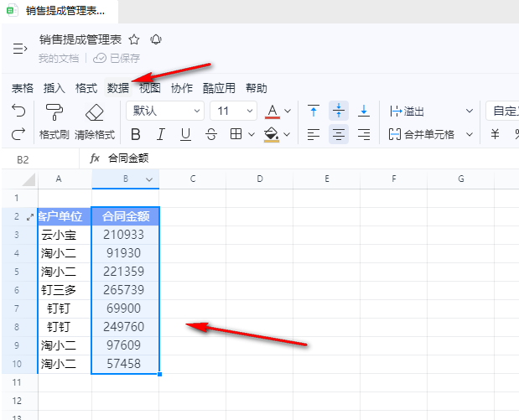This screenshot has height=420, width=519.
Task: Select all cells corner triangle
Action: [29, 179]
